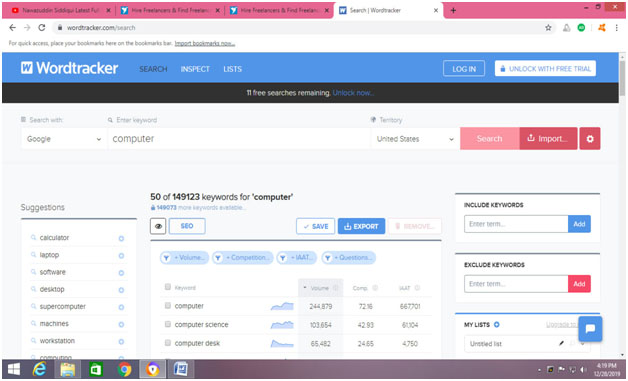628x381 pixels.
Task: Go back using the browser back arrow
Action: pos(12,28)
